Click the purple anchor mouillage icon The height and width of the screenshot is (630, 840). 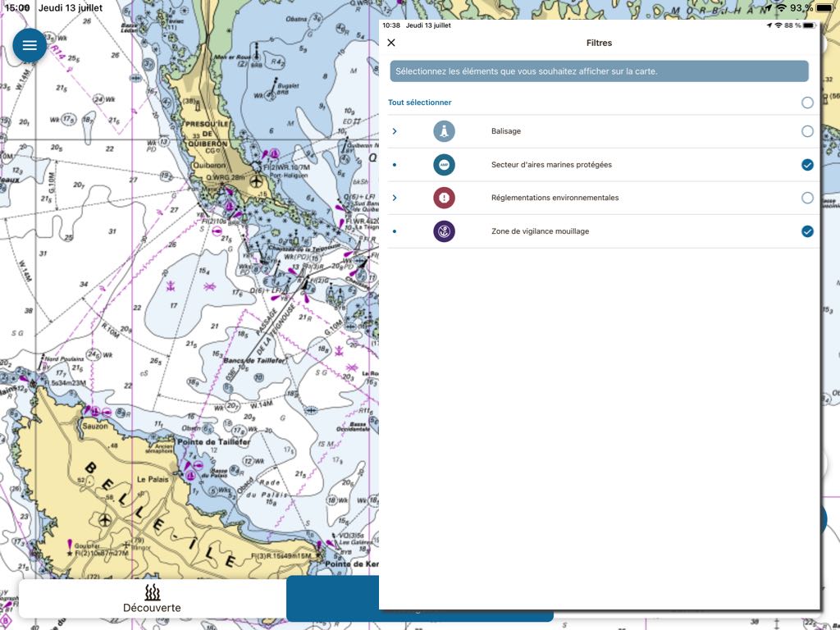tap(444, 231)
